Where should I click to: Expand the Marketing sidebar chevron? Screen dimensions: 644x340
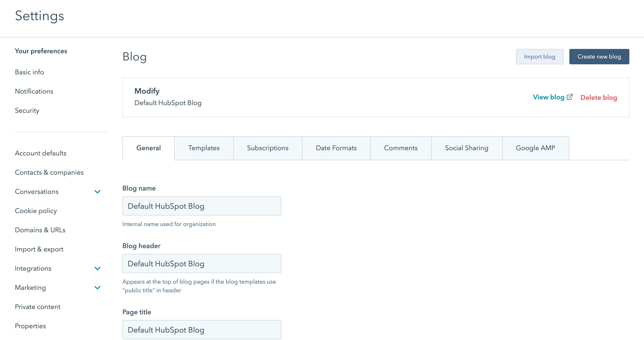(x=97, y=288)
